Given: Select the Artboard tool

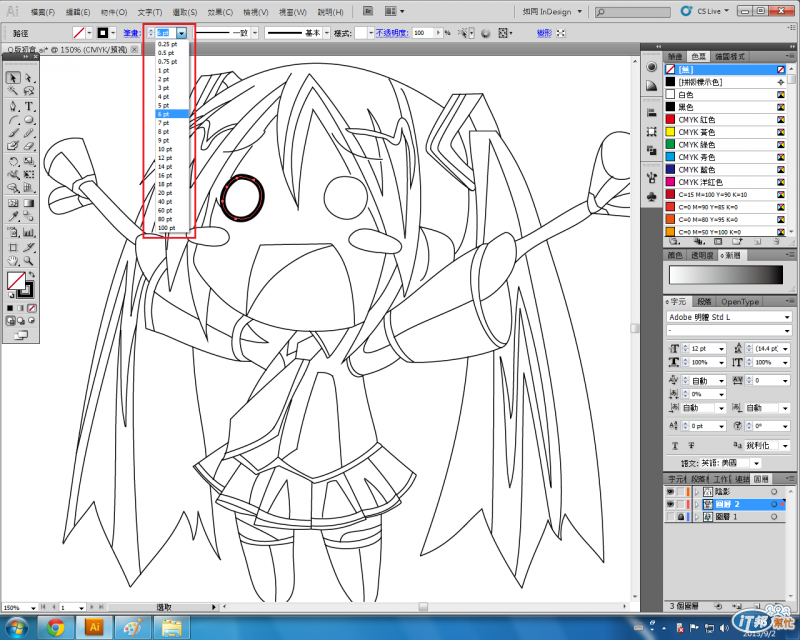Looking at the screenshot, I should pyautogui.click(x=13, y=248).
